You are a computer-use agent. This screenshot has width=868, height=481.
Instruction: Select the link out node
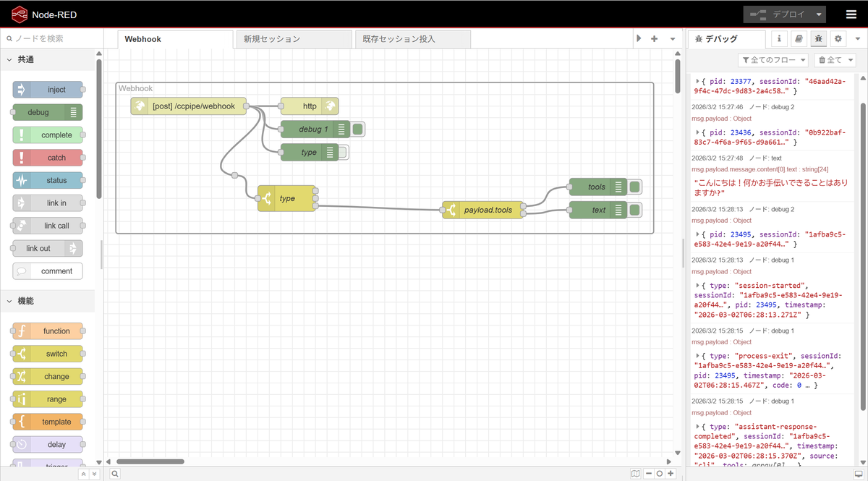[x=48, y=248]
